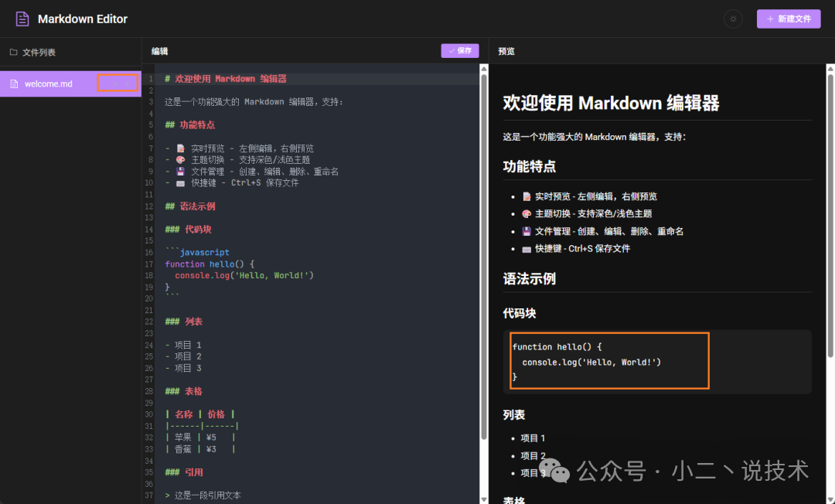Click editor line '## 语法示例'

(190, 206)
